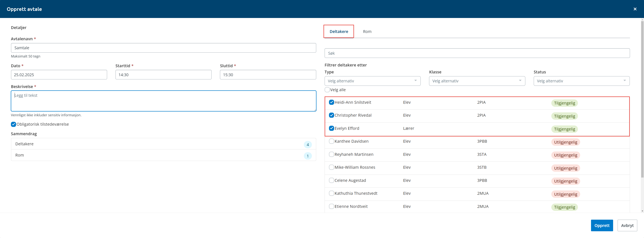Uncheck Heidi-Ann Snilstveit participant
Screen dimensions: 644x238
tap(331, 102)
